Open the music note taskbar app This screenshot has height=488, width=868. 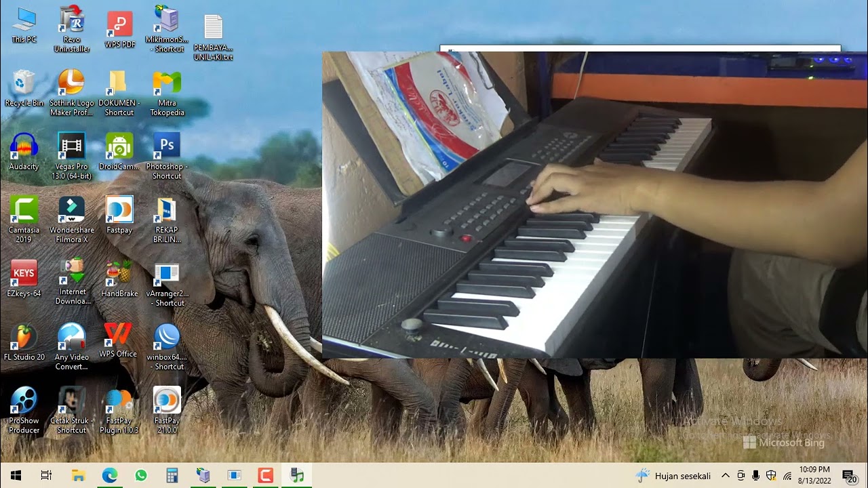click(296, 476)
